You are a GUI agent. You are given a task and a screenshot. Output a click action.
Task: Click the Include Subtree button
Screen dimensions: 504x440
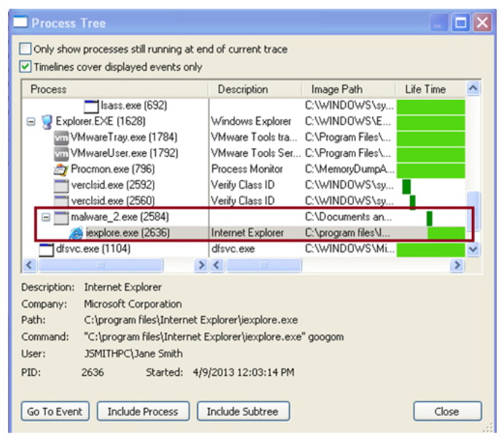pos(243,412)
